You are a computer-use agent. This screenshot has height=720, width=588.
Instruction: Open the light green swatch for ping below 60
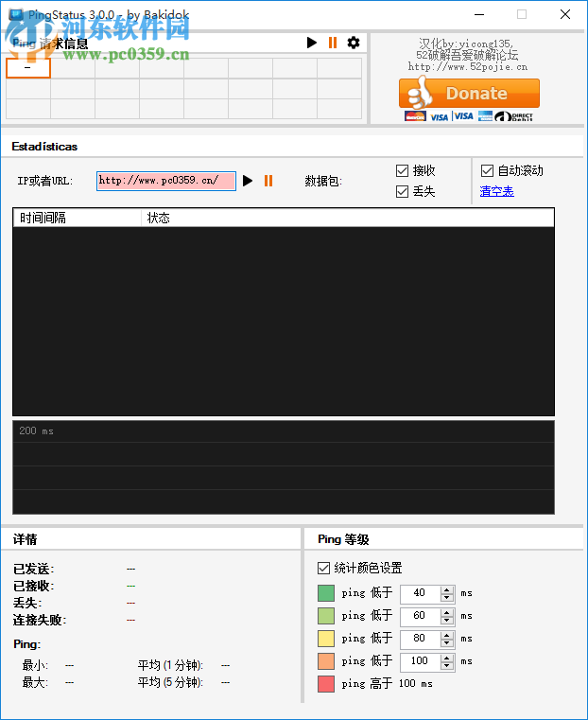(x=326, y=616)
